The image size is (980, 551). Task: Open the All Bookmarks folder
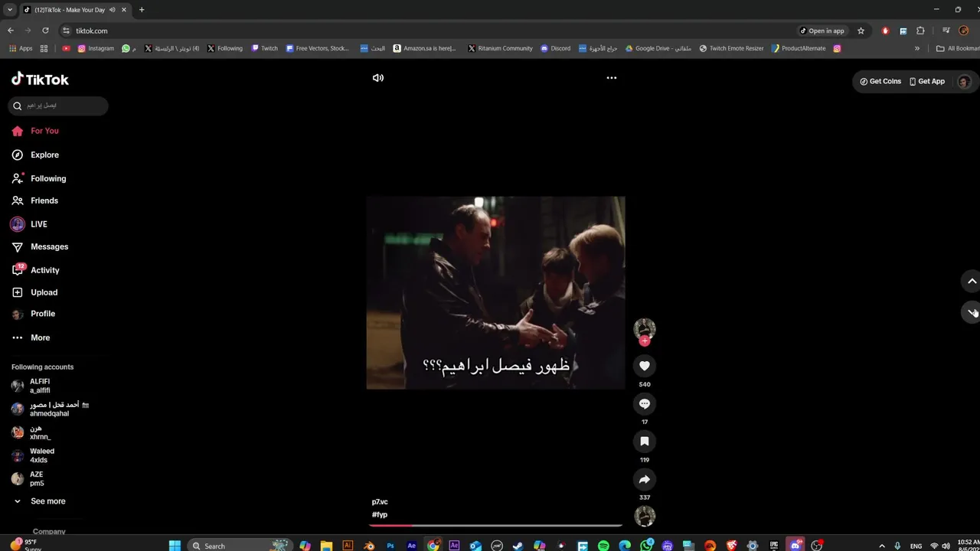click(958, 48)
